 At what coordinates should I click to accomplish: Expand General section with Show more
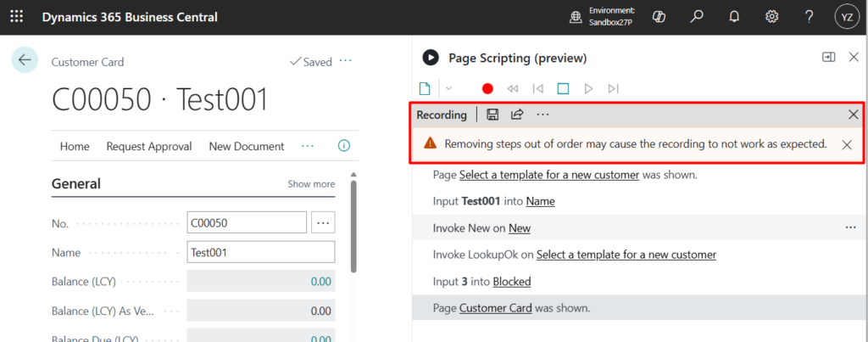311,184
